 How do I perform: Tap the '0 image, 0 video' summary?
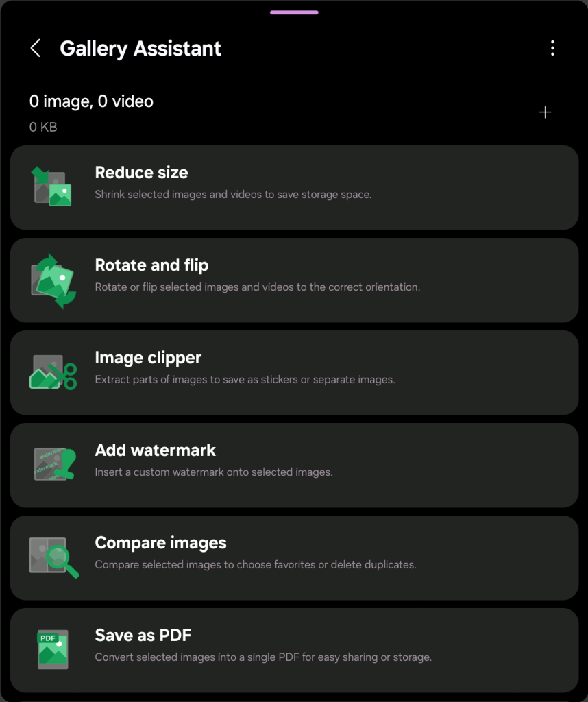click(91, 101)
